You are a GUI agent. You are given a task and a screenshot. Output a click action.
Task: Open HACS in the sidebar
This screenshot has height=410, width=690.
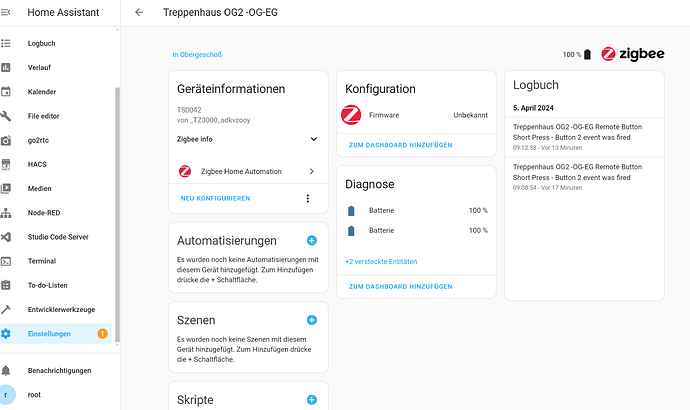coord(39,164)
